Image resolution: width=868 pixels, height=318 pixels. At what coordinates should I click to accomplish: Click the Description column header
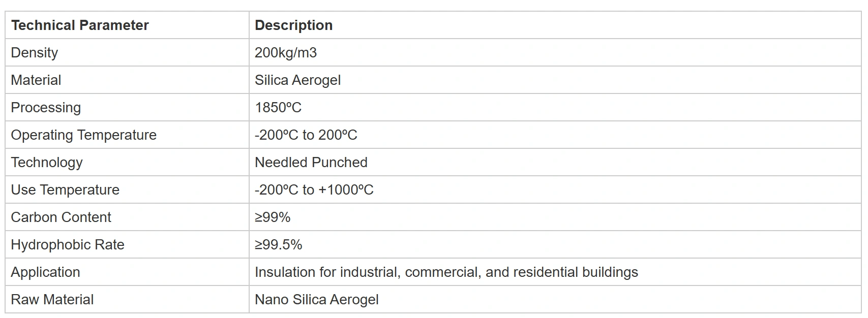[293, 25]
